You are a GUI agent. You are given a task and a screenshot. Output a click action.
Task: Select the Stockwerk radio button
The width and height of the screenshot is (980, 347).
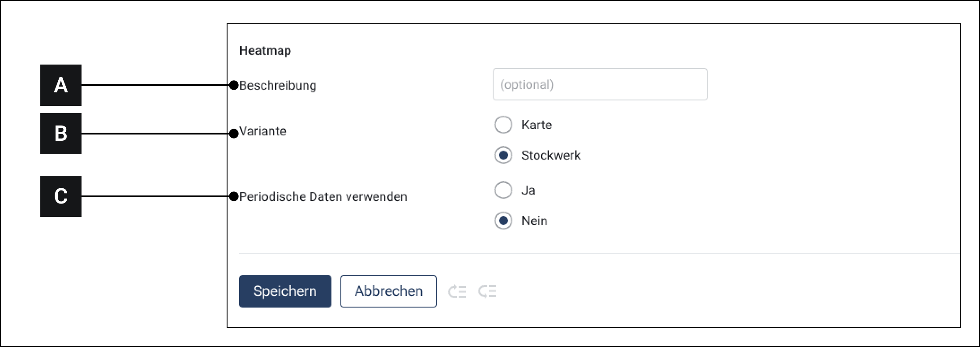coord(503,155)
